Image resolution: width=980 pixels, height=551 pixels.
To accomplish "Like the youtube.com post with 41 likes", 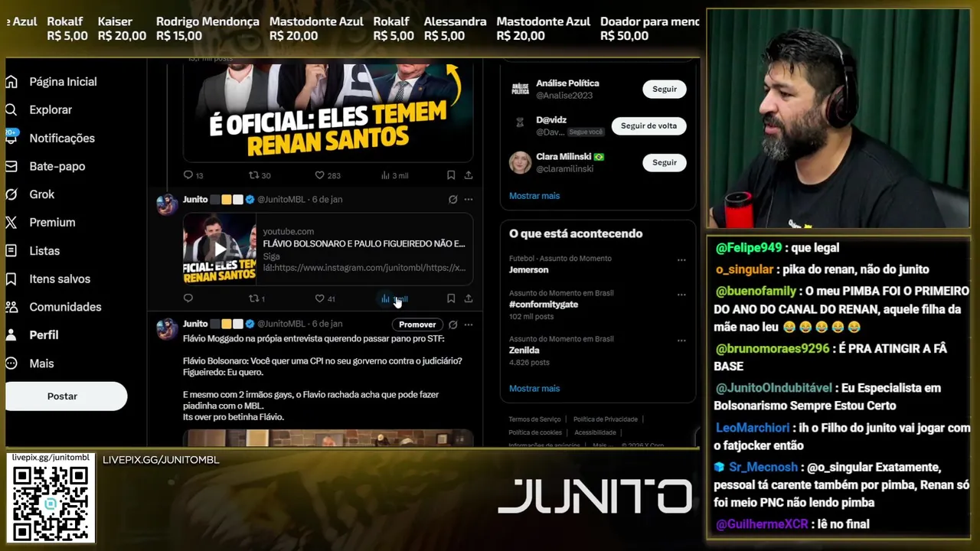I will click(x=320, y=298).
